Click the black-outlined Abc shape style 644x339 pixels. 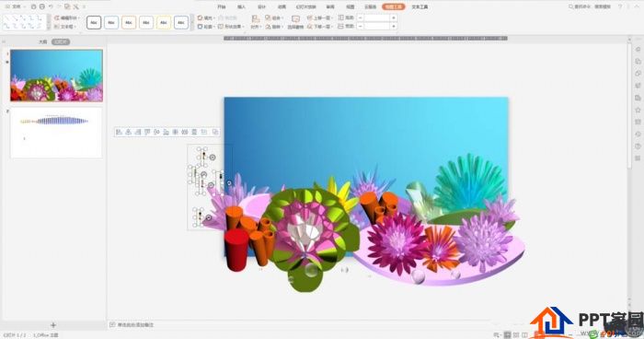94,23
